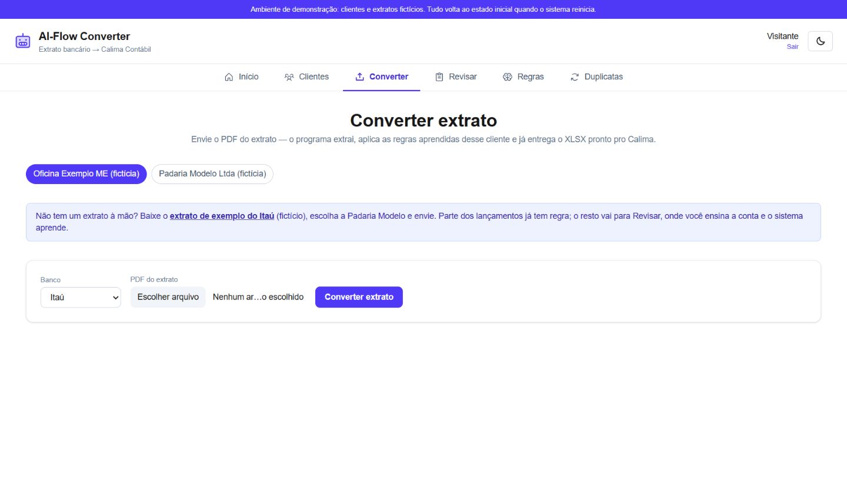This screenshot has height=504, width=847.
Task: Download the extrato de exemplo do Itaú
Action: (222, 216)
